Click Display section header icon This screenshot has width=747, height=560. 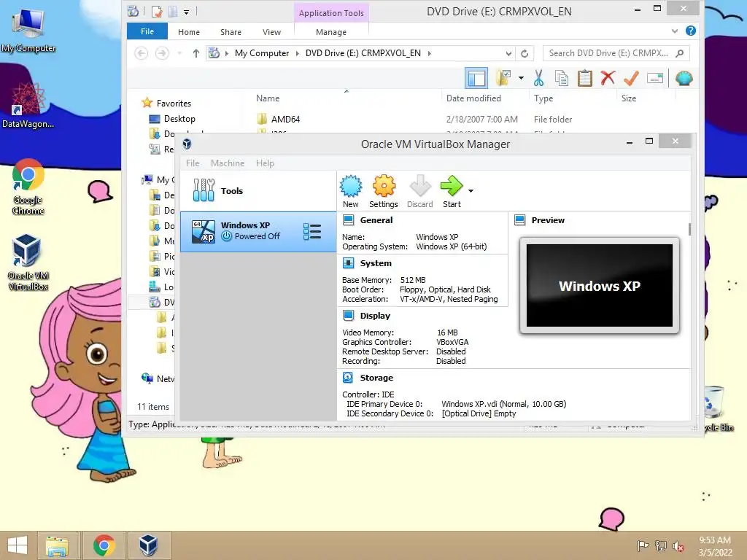click(348, 315)
